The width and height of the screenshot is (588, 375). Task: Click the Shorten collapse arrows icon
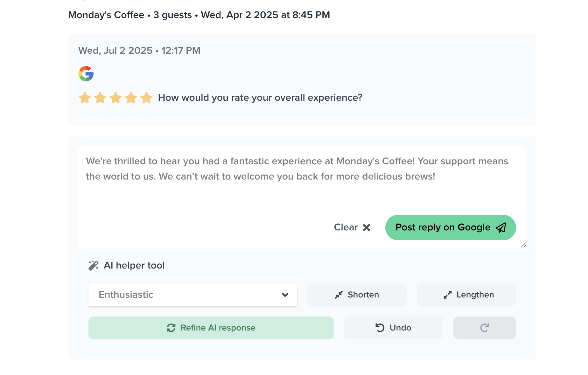339,295
